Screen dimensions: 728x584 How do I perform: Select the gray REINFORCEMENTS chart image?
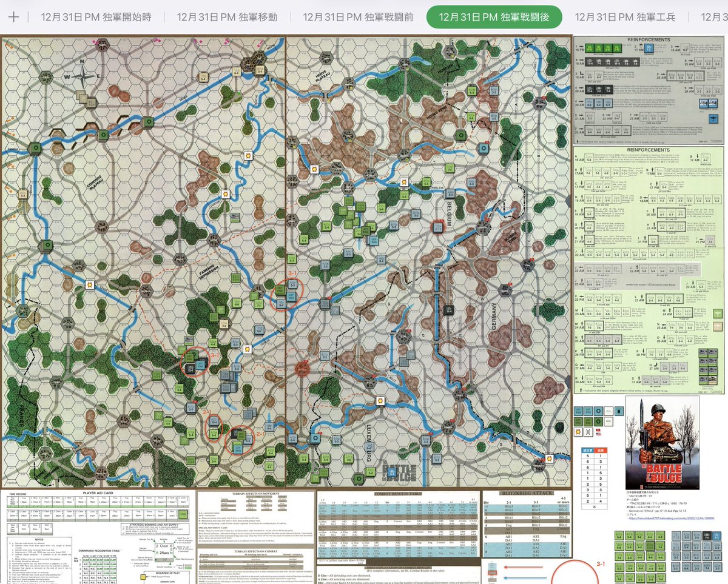pos(649,89)
